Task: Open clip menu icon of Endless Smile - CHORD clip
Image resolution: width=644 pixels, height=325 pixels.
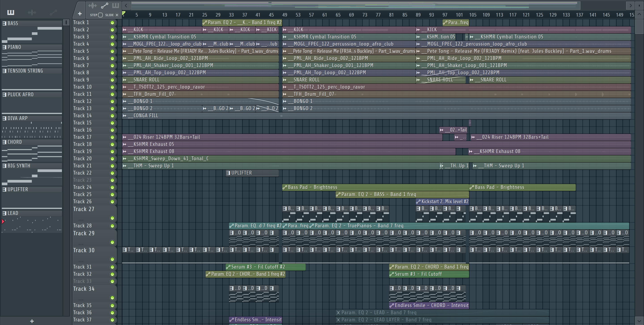Action: [392, 306]
